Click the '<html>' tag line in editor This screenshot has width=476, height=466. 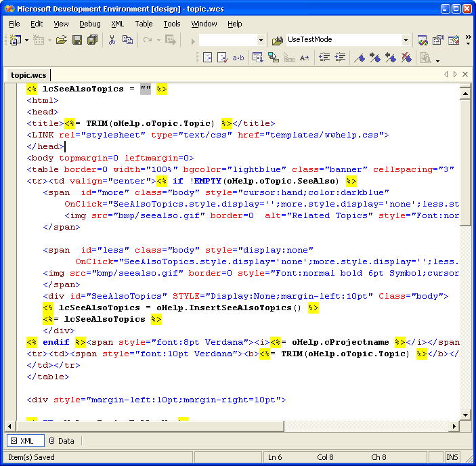(43, 100)
